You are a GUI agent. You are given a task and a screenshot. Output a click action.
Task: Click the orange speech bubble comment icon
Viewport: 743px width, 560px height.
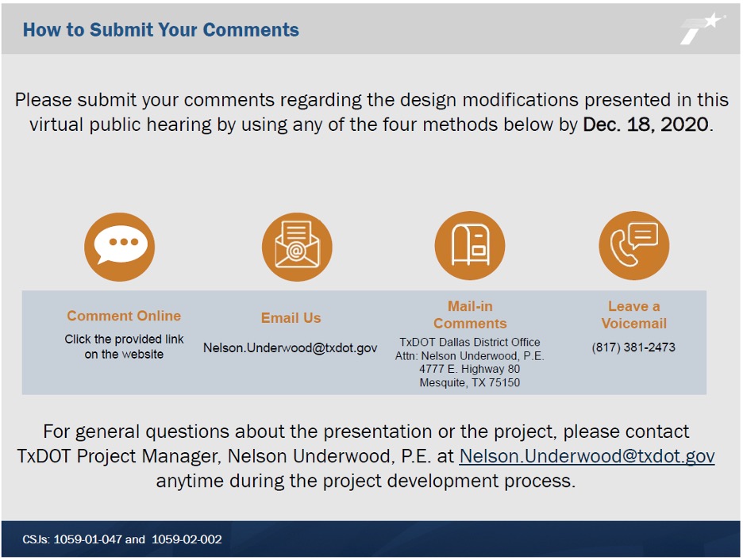119,246
